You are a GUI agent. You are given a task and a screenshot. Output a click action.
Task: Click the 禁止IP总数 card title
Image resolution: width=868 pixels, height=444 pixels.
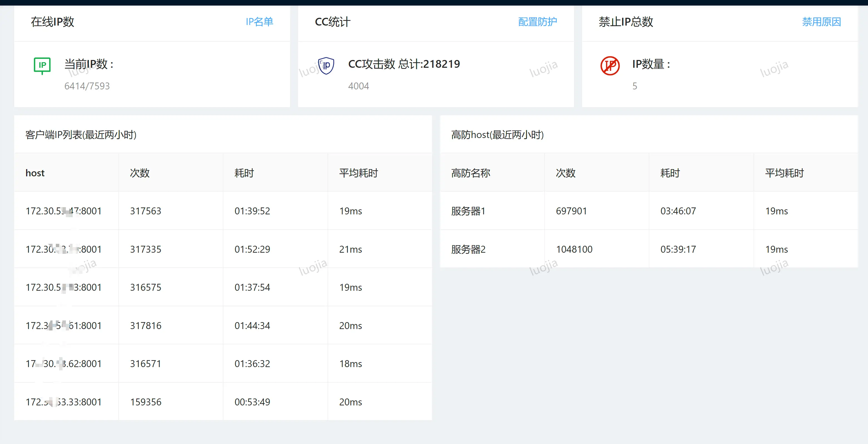coord(626,22)
